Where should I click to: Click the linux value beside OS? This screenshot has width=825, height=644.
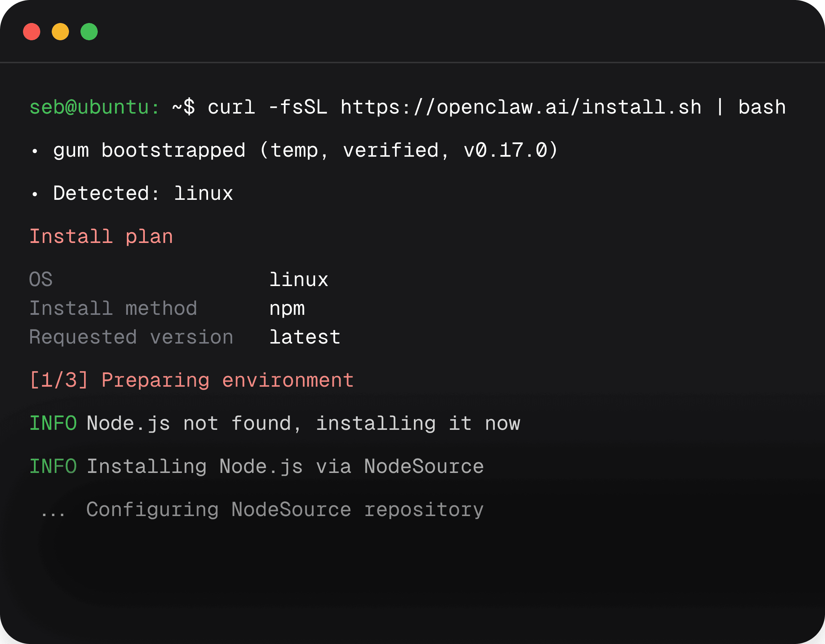299,280
